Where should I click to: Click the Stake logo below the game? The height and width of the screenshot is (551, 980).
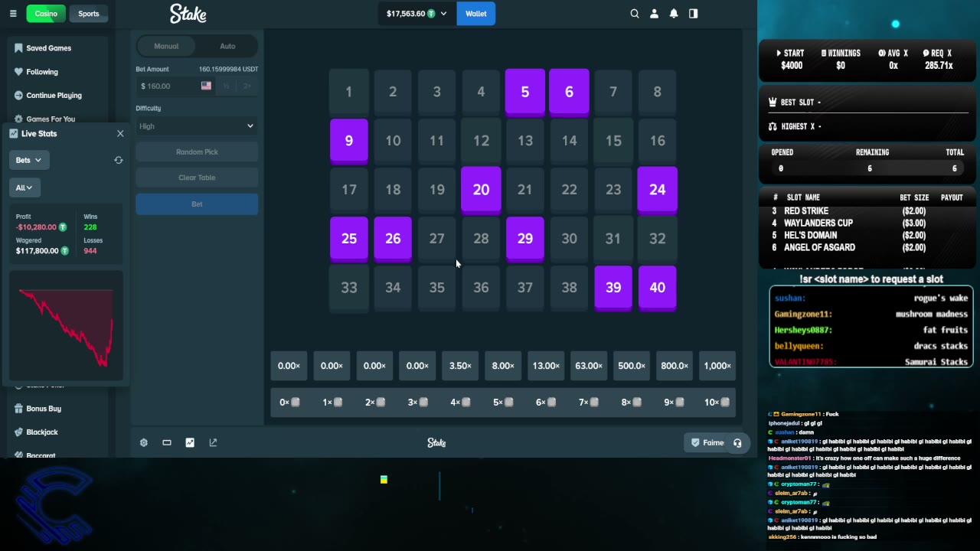(436, 442)
